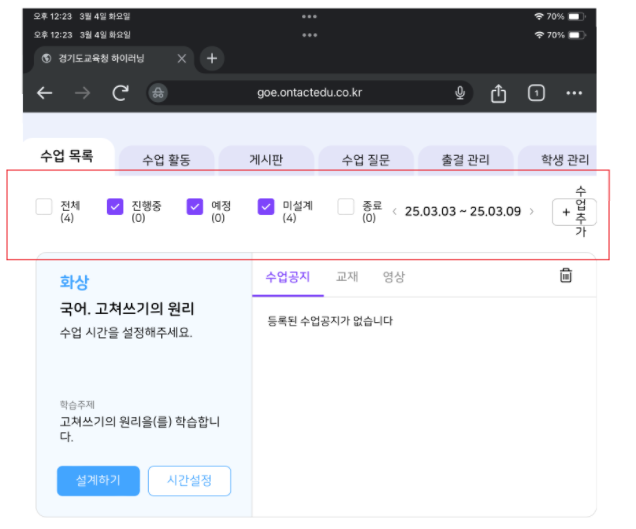This screenshot has width=636, height=529.
Task: Go to next week with right chevron
Action: [x=531, y=212]
